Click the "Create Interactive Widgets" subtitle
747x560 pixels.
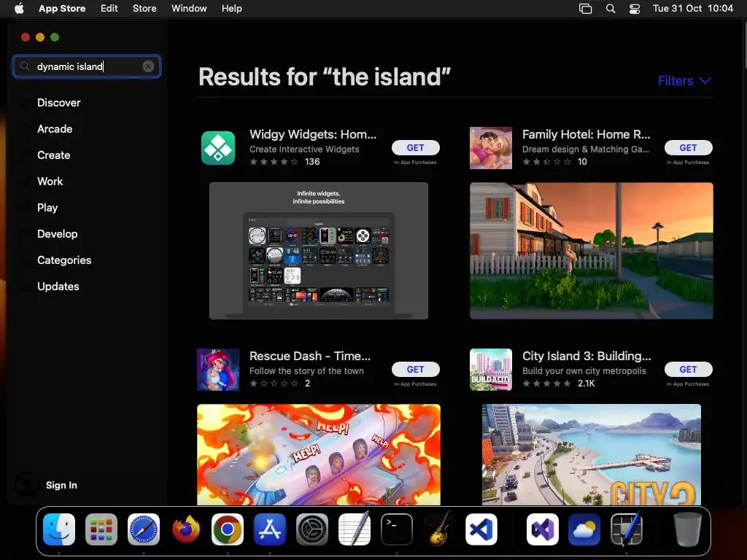(x=304, y=149)
